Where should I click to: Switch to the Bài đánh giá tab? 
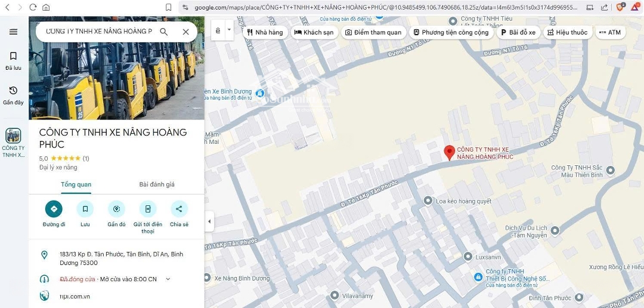(x=157, y=184)
